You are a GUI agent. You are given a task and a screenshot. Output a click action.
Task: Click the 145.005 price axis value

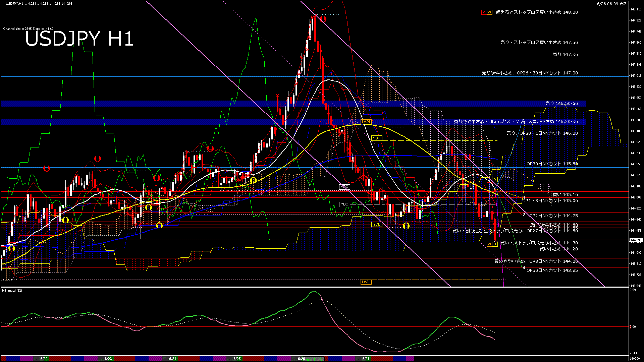(x=636, y=197)
